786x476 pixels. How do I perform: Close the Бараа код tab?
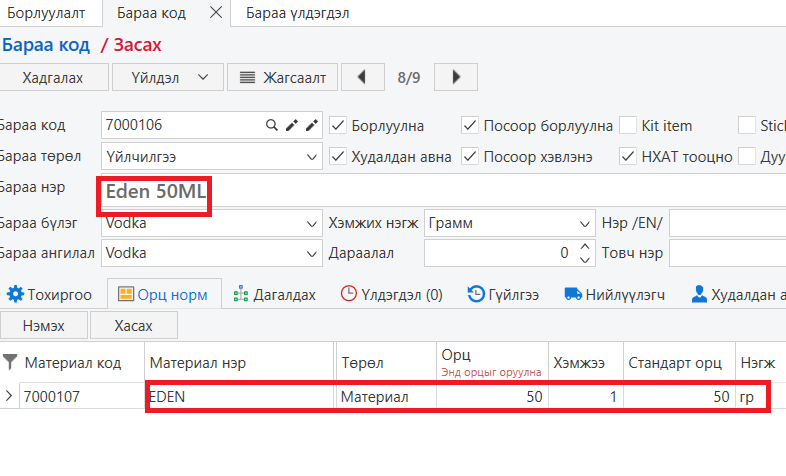(216, 13)
